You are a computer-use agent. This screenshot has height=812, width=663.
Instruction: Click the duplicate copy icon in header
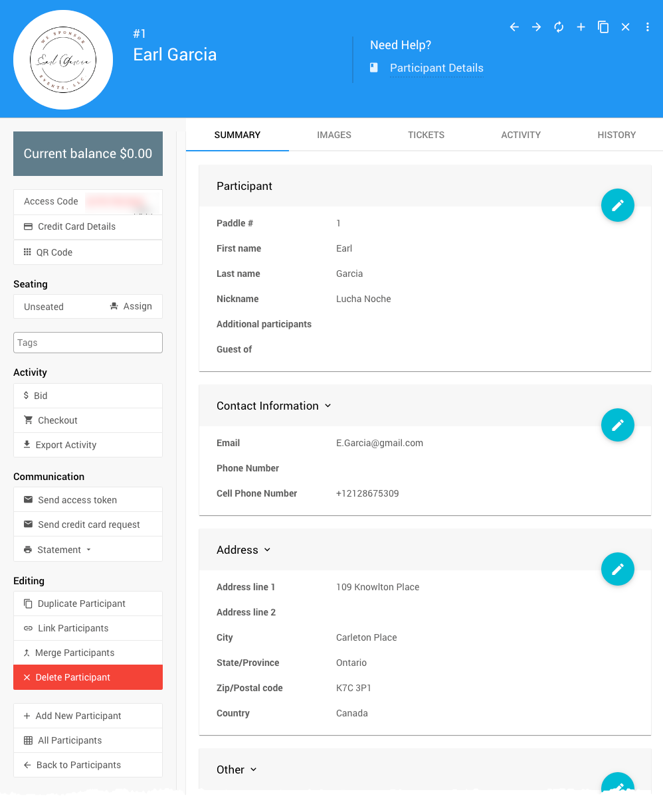(603, 27)
